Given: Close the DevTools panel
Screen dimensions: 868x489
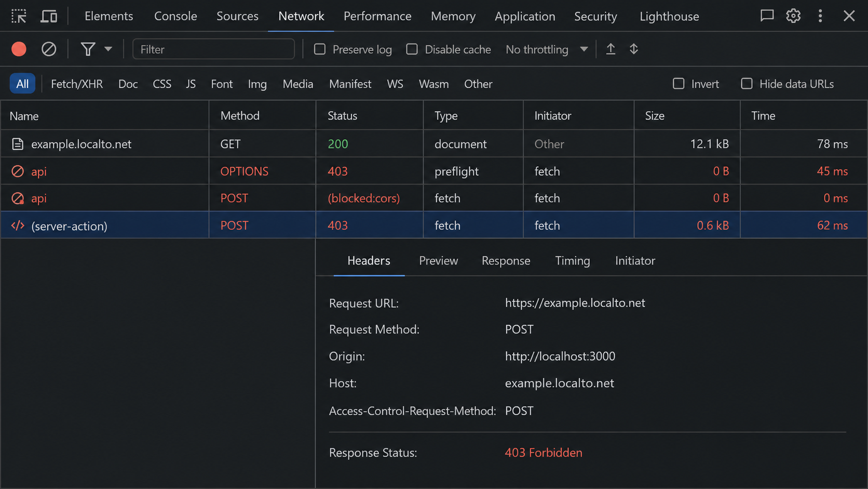Looking at the screenshot, I should click(849, 16).
